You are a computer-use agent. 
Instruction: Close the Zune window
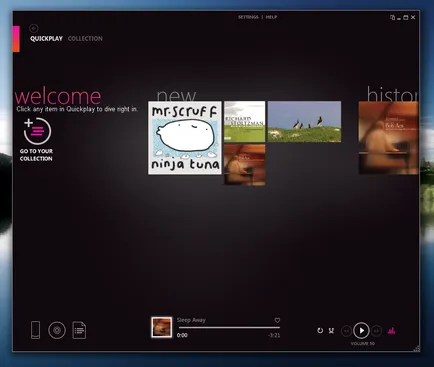(x=413, y=17)
